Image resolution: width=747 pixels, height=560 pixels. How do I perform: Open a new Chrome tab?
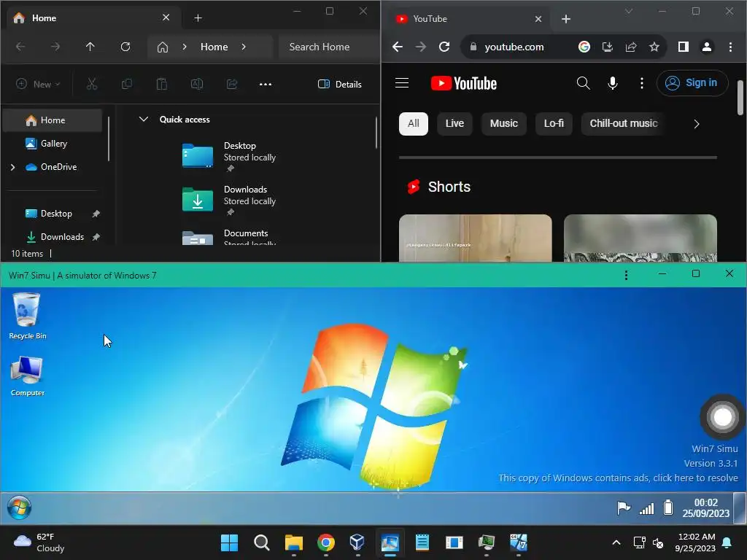pos(566,18)
